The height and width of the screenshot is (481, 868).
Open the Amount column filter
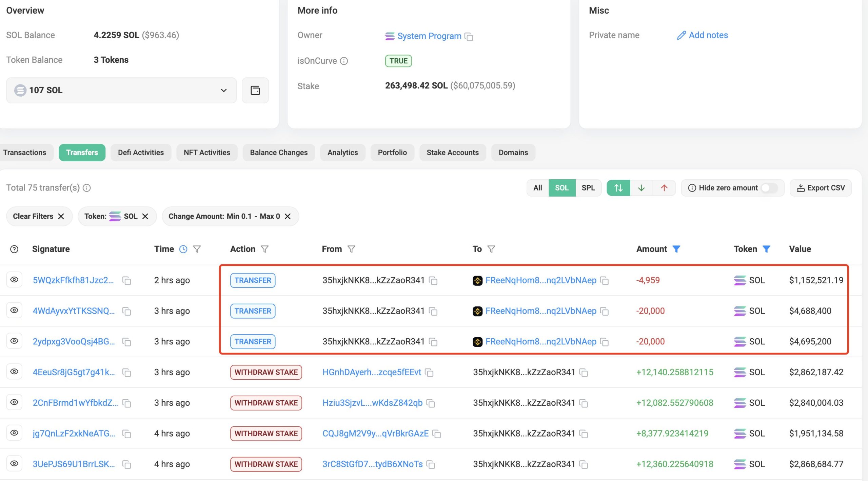pyautogui.click(x=676, y=249)
